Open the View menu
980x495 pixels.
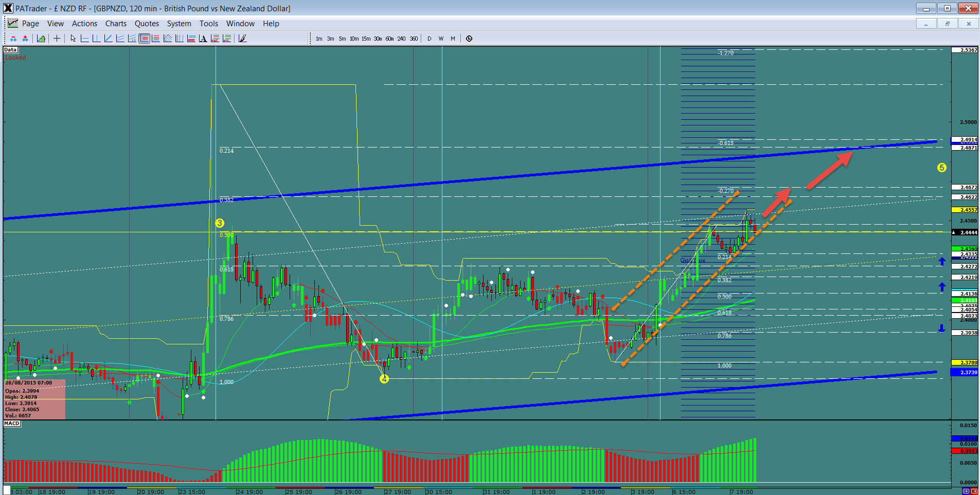tap(56, 24)
